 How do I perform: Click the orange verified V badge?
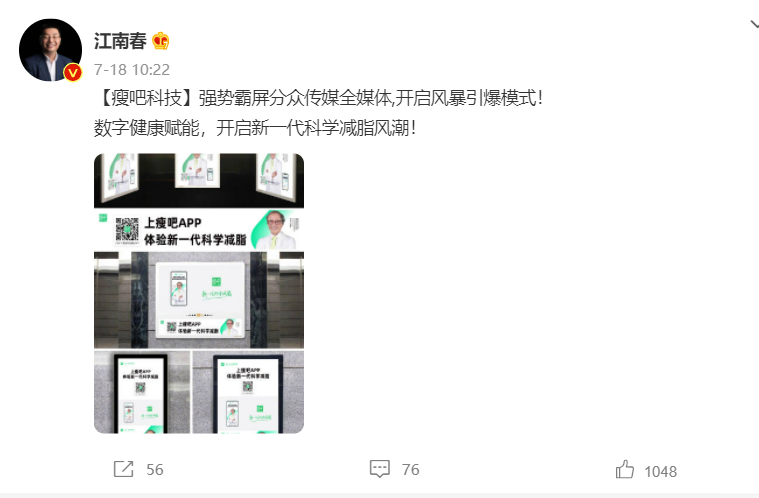pyautogui.click(x=73, y=73)
